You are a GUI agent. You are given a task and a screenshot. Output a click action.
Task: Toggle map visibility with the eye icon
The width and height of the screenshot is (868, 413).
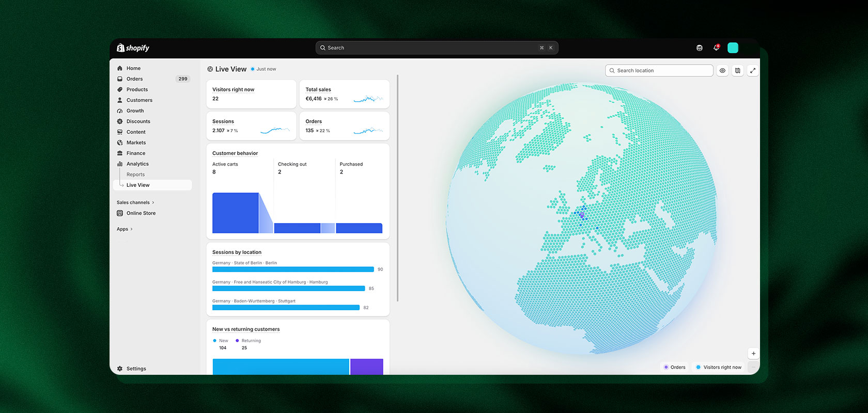722,71
